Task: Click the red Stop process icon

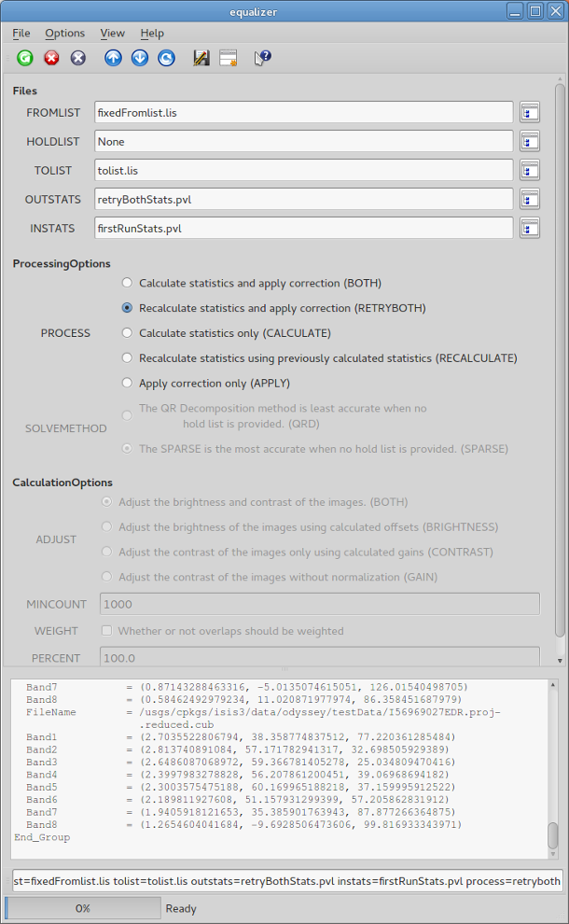Action: [51, 58]
